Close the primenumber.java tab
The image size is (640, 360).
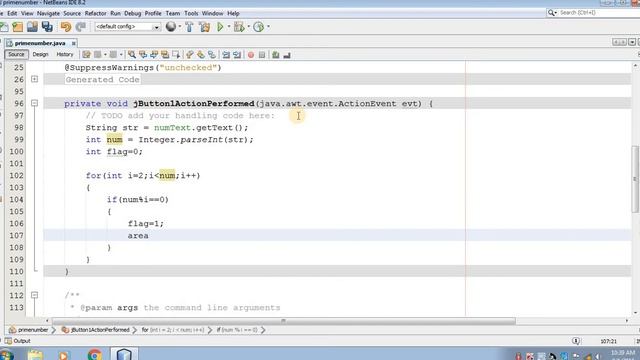coord(73,43)
